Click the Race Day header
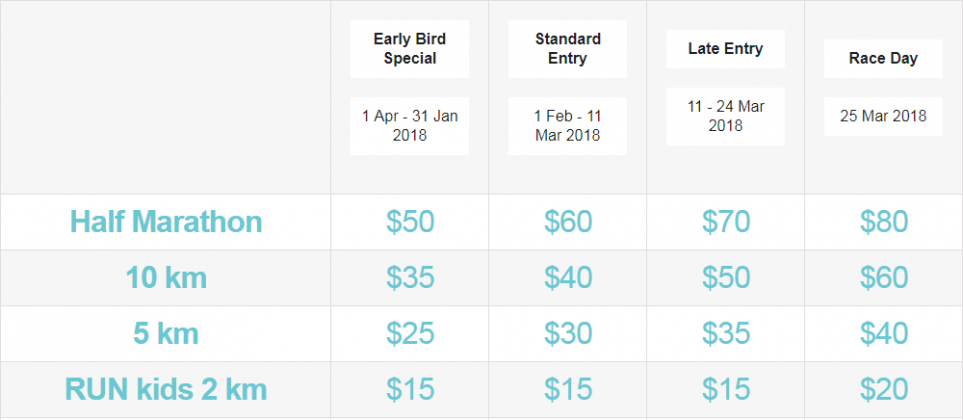Viewport: 963px width, 420px height. [883, 59]
